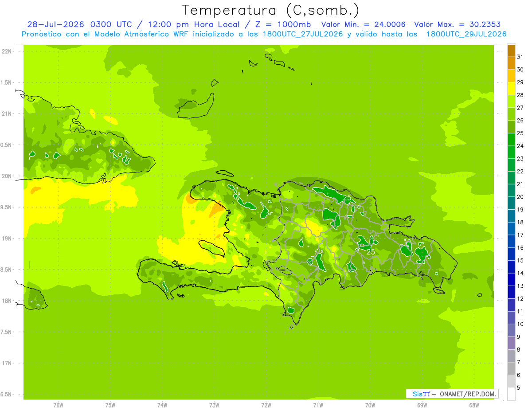Select legend swatch between 27 and 28
Image resolution: width=532 pixels, height=411 pixels.
click(511, 101)
